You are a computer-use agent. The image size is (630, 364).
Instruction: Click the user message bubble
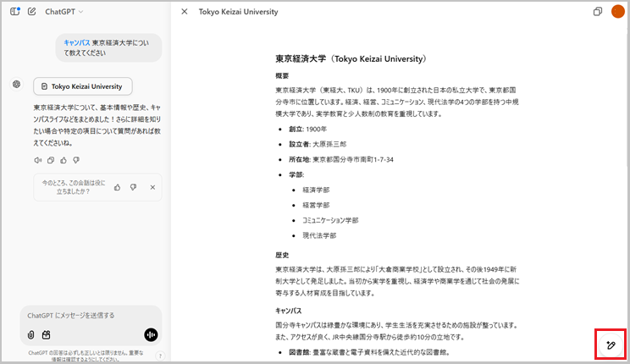coord(108,47)
